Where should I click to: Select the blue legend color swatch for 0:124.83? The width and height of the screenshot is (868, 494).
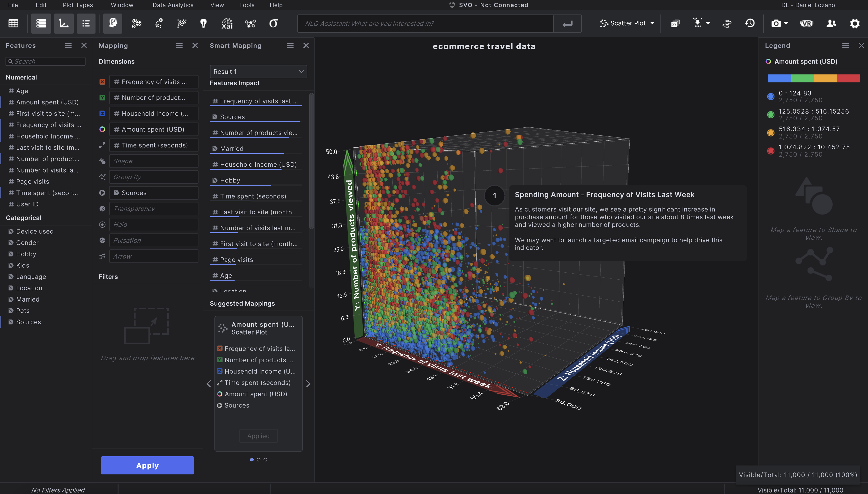click(x=771, y=96)
